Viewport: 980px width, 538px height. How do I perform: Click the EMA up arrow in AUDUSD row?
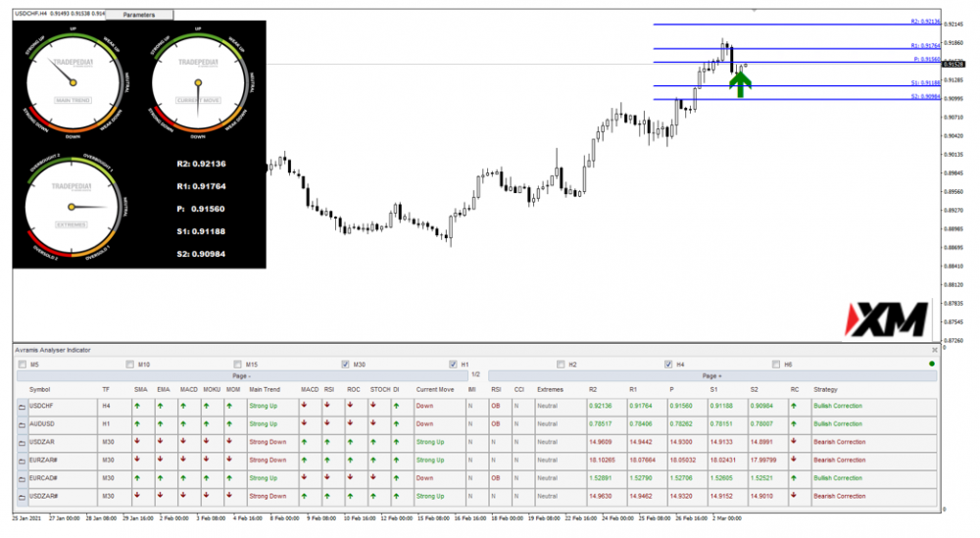tap(160, 423)
